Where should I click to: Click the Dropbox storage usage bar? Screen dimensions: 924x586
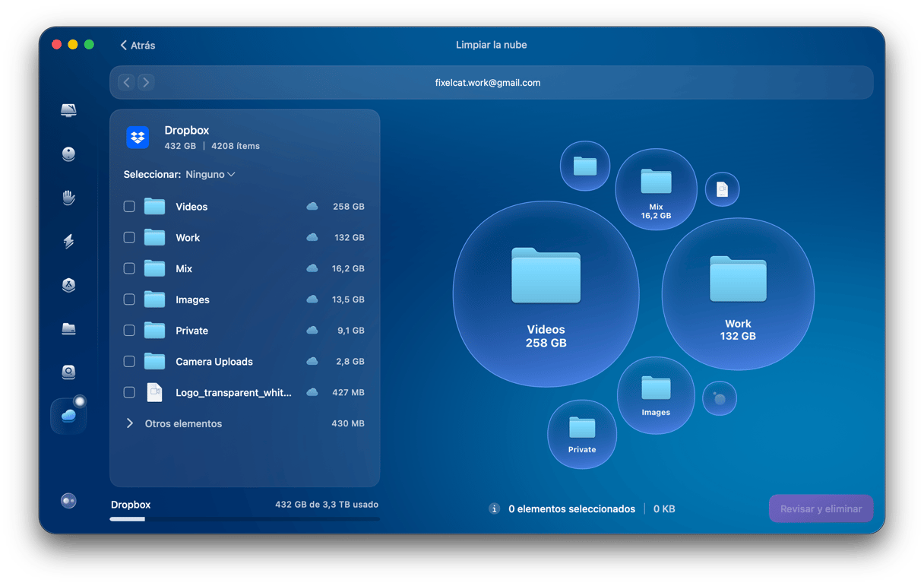[x=244, y=519]
